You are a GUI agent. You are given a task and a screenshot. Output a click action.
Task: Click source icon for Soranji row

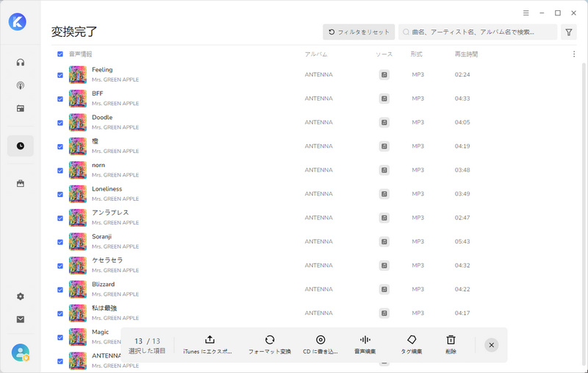point(384,241)
